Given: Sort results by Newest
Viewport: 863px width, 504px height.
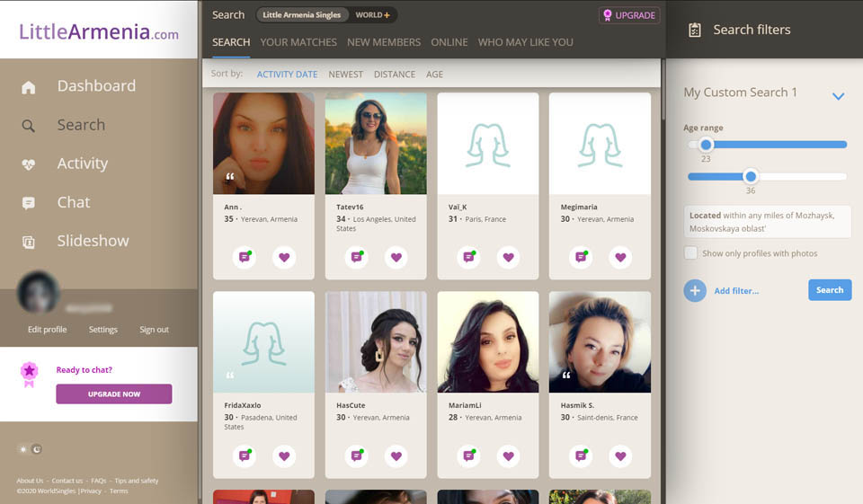Looking at the screenshot, I should pos(345,75).
